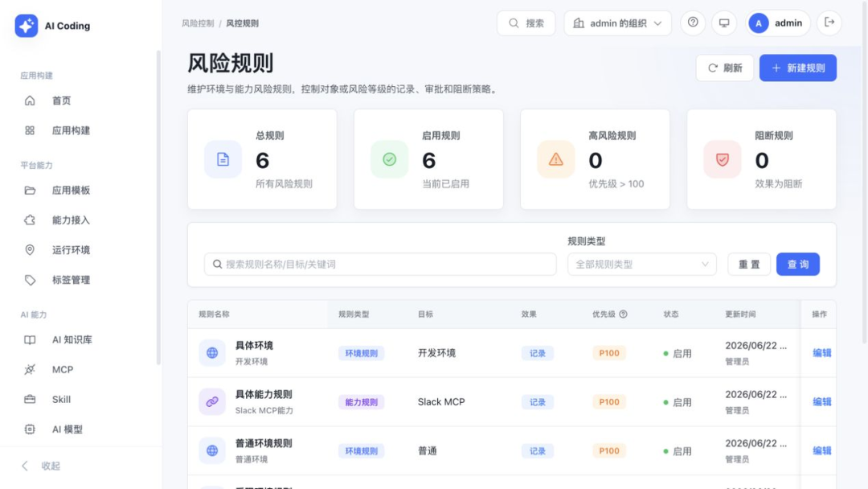The image size is (868, 489).
Task: Click the 具体环境 row globe icon
Action: pyautogui.click(x=212, y=353)
